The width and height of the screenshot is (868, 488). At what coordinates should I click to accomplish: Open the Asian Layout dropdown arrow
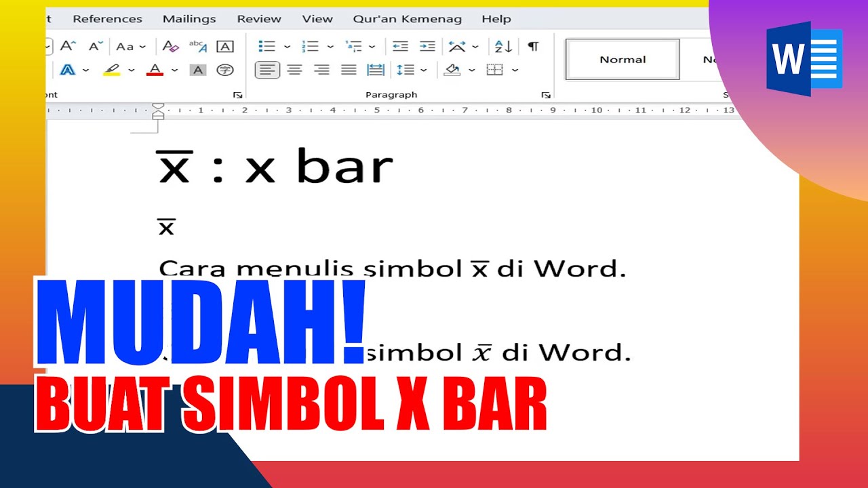click(475, 47)
